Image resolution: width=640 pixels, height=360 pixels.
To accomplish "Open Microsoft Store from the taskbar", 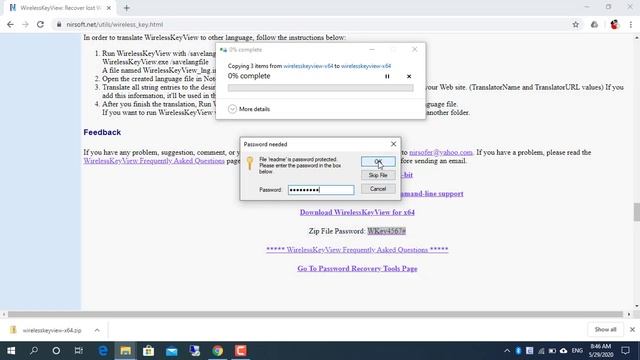I will click(149, 351).
